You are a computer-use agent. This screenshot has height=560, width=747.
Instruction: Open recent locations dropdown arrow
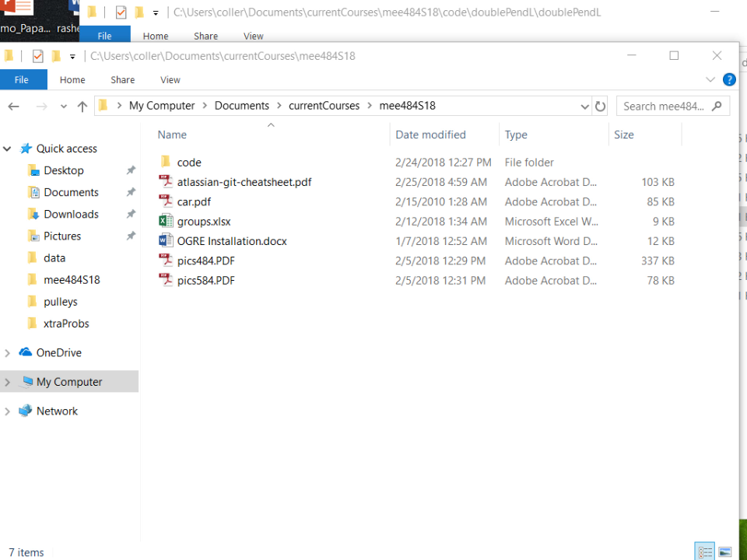pyautogui.click(x=63, y=107)
